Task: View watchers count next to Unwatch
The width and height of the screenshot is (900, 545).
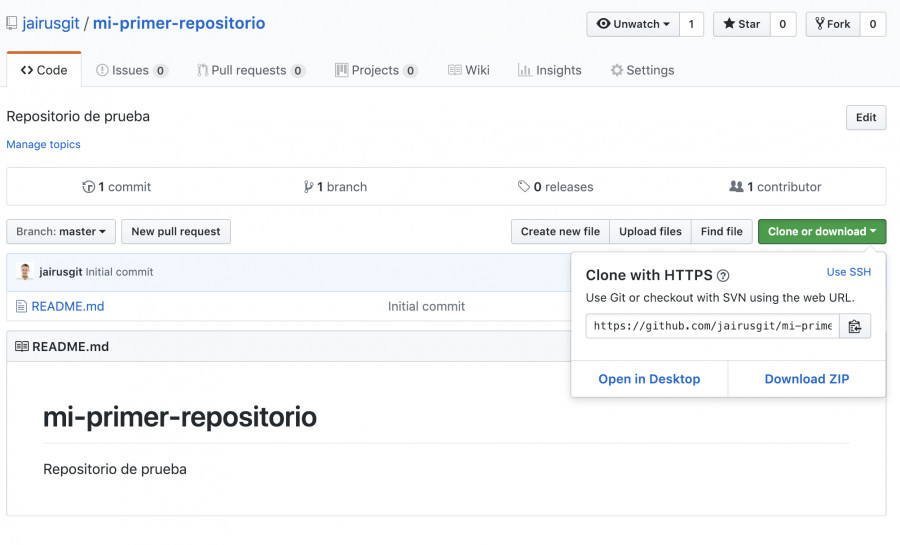Action: pos(691,24)
